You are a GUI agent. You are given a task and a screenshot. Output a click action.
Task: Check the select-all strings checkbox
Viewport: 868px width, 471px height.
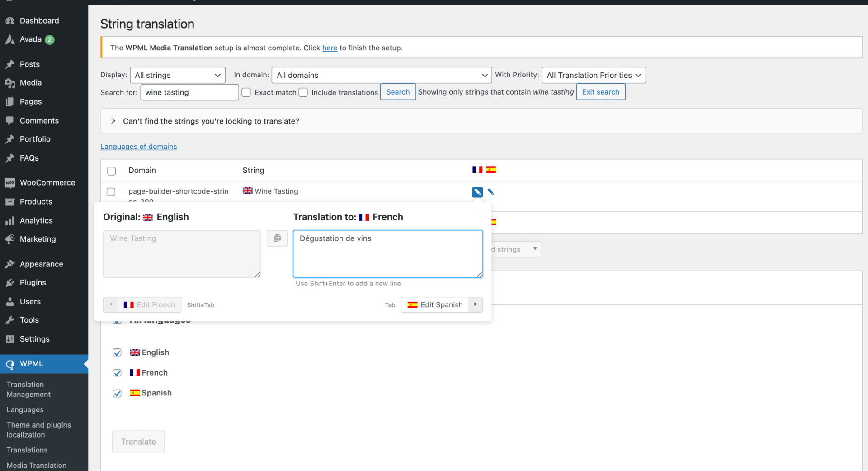tap(112, 171)
